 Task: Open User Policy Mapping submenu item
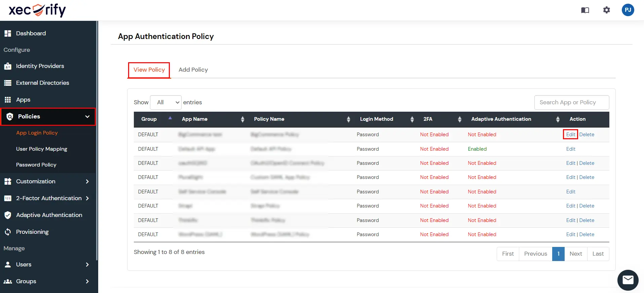(42, 149)
